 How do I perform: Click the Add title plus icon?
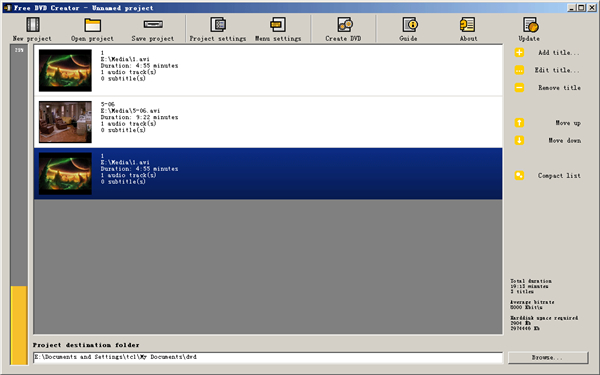click(x=519, y=52)
